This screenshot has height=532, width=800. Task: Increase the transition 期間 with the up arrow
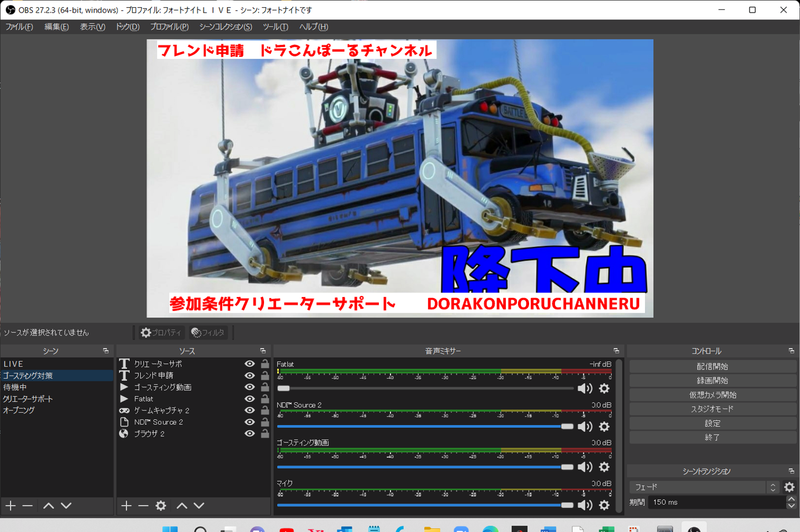[x=791, y=499]
